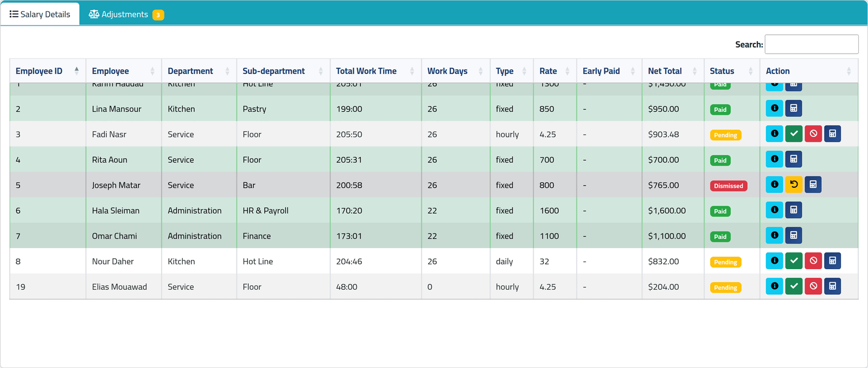868x368 pixels.
Task: Open calculator for Hala Sleiman
Action: click(793, 210)
